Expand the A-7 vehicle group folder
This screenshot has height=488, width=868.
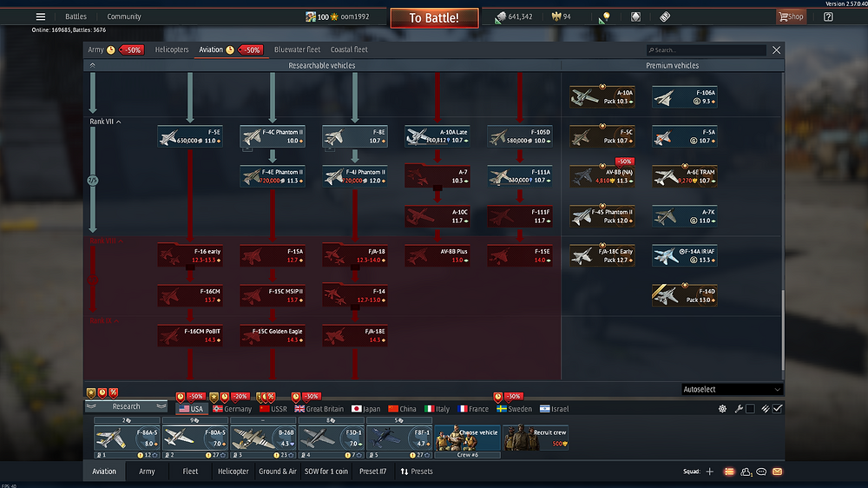[437, 176]
